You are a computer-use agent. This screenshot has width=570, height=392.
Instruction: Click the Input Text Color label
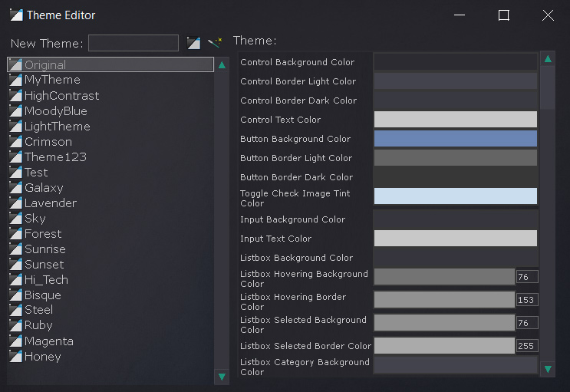click(x=275, y=239)
